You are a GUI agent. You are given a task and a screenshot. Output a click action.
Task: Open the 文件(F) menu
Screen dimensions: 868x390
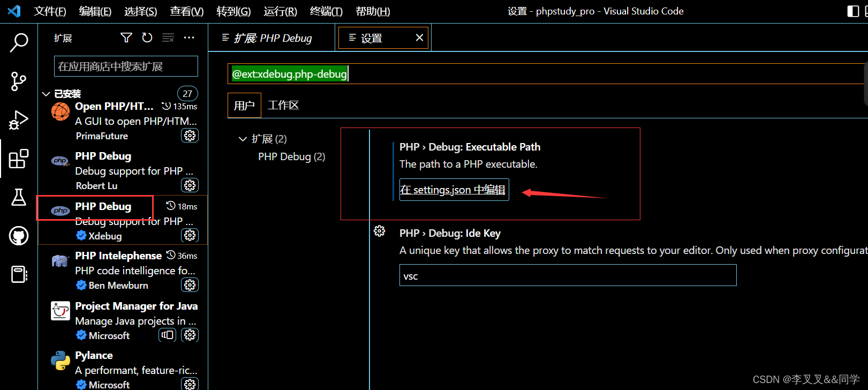(x=50, y=11)
